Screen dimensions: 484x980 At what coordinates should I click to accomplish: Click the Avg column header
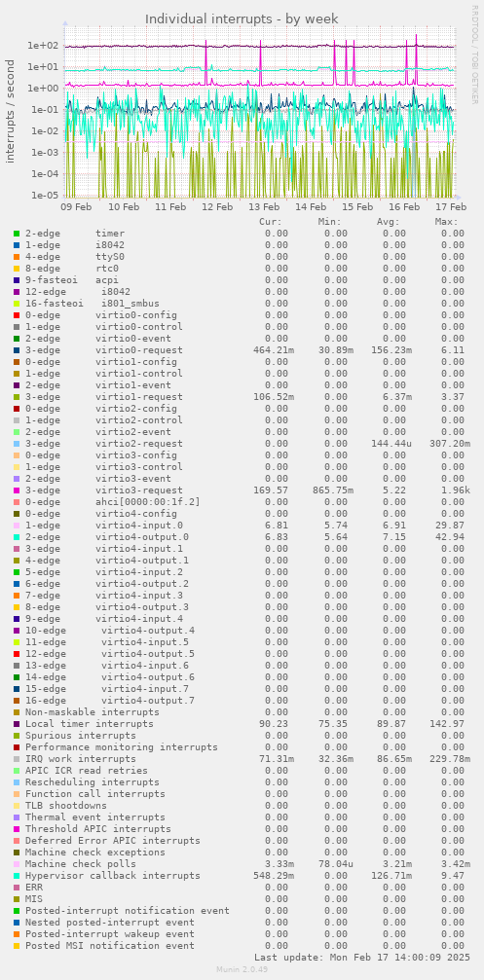point(388,221)
